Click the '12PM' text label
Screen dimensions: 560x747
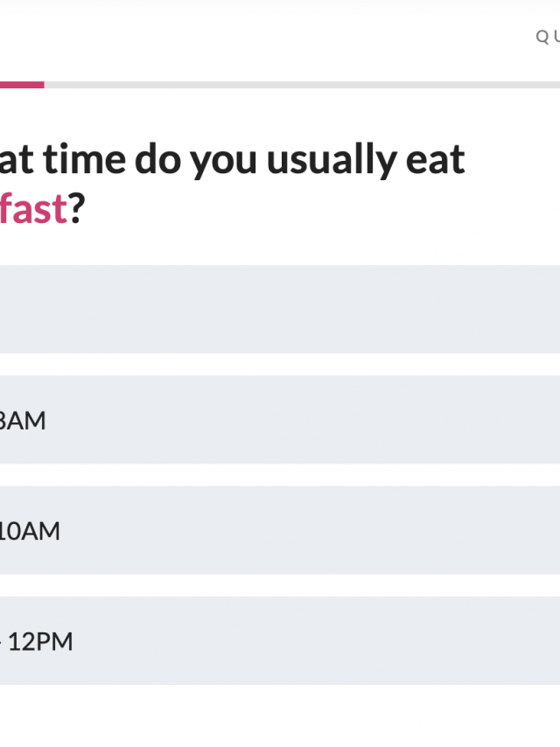pos(40,641)
